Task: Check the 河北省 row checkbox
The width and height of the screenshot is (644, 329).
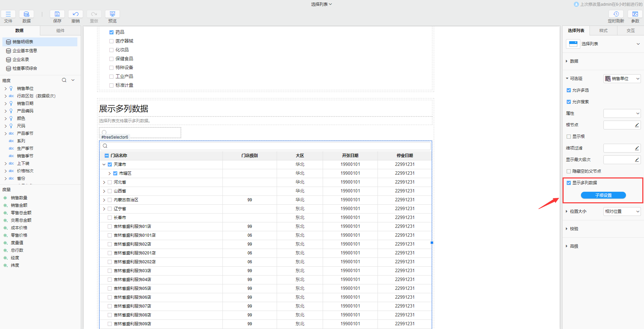Action: pyautogui.click(x=110, y=182)
